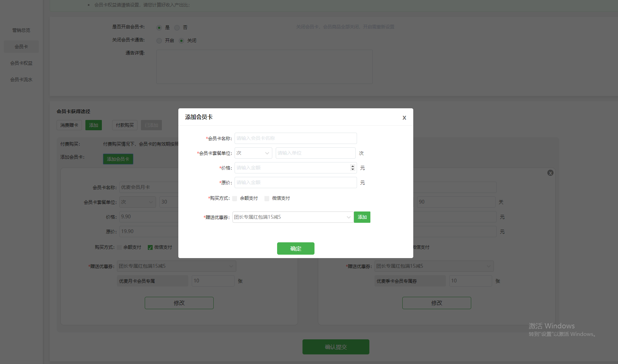This screenshot has height=364, width=618.
Task: Open 会员卡权益 in the sidebar
Action: [21, 63]
